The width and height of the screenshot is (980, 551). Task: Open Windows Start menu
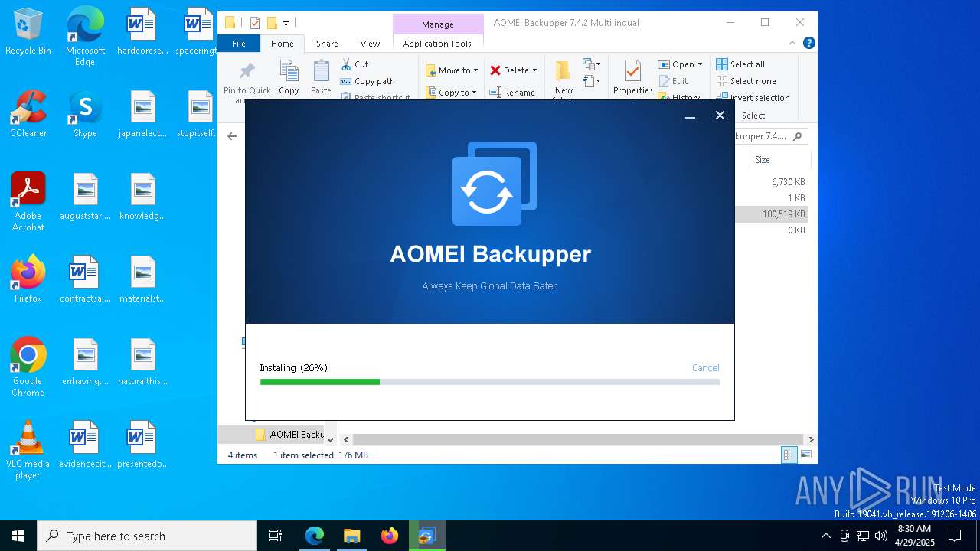pos(18,536)
